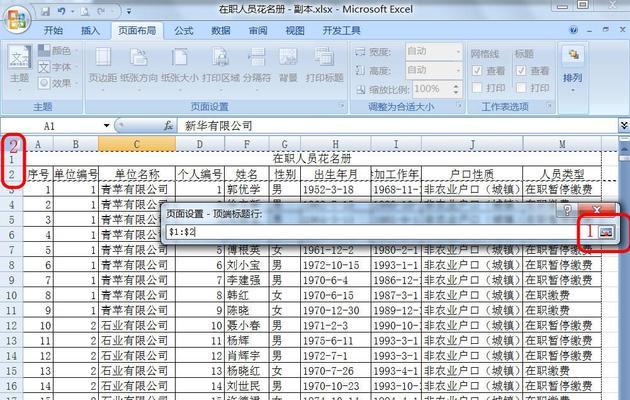Customize the quick access toolbar dropdown
630x400 pixels.
point(129,12)
